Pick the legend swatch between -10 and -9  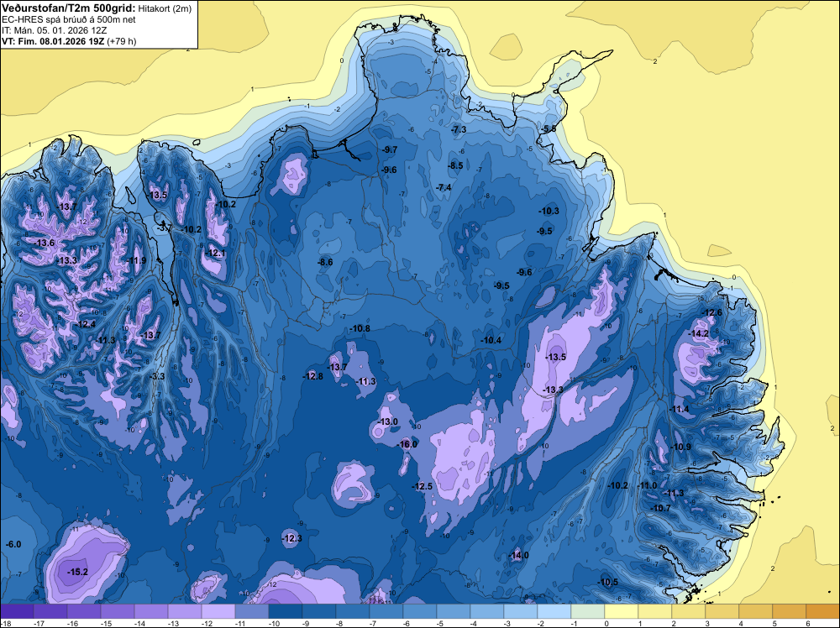pyautogui.click(x=285, y=611)
